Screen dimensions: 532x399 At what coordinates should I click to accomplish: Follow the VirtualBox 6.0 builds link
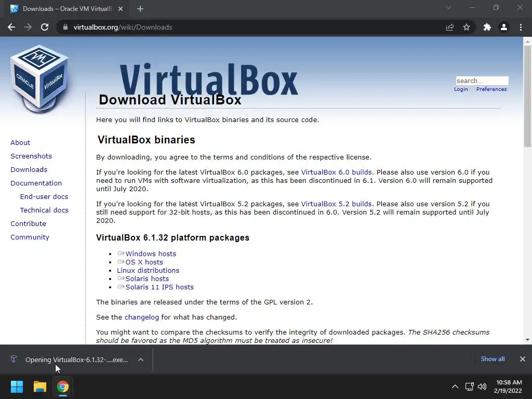click(336, 172)
